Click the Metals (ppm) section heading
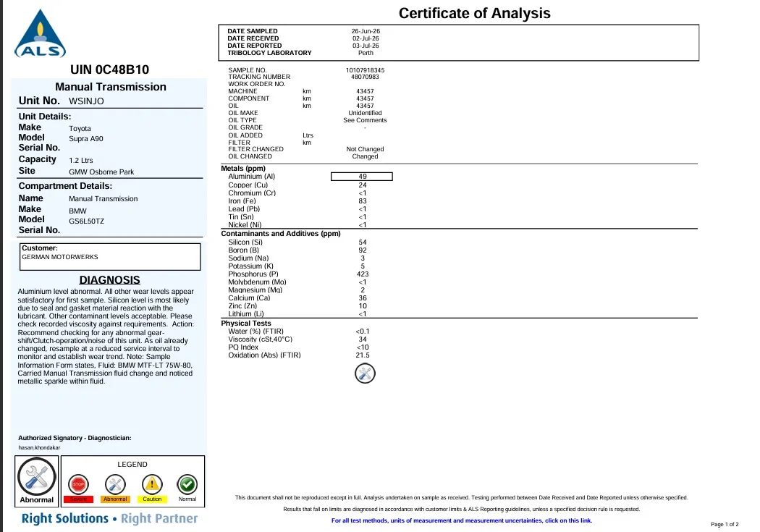 (x=242, y=169)
